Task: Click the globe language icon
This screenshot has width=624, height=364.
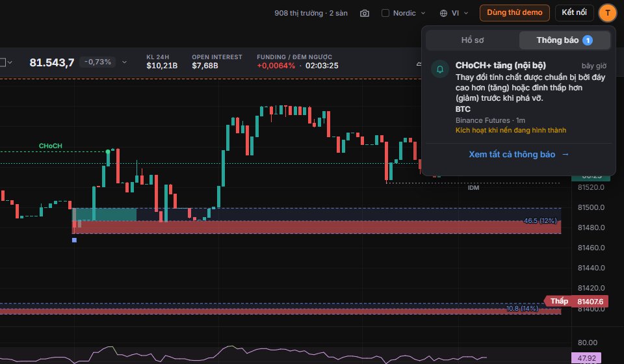Action: (443, 14)
